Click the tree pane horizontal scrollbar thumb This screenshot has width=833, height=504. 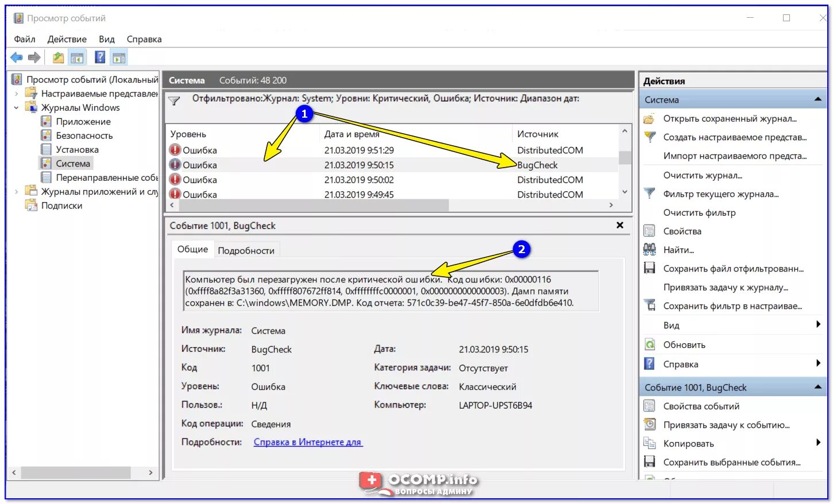76,472
